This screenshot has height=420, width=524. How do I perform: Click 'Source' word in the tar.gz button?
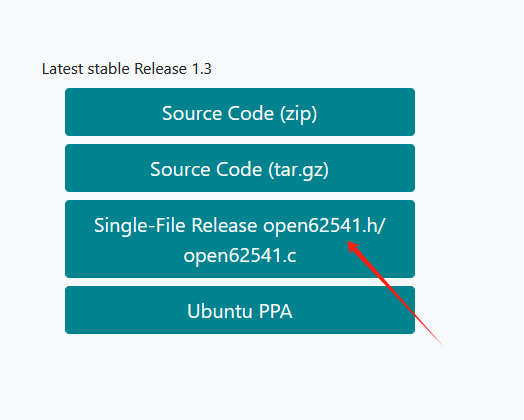(x=180, y=169)
